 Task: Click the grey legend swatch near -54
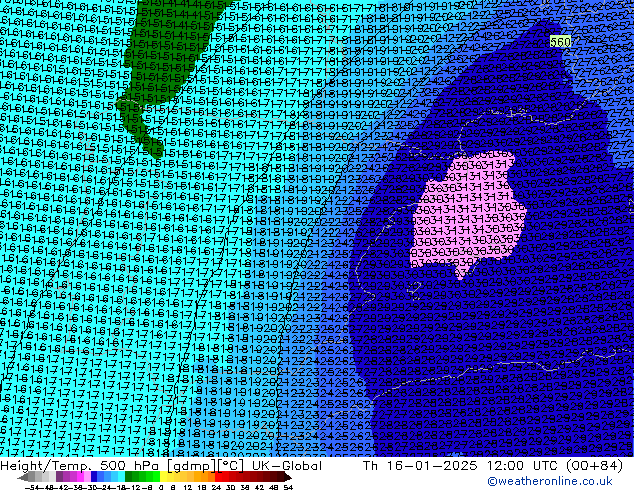32,477
